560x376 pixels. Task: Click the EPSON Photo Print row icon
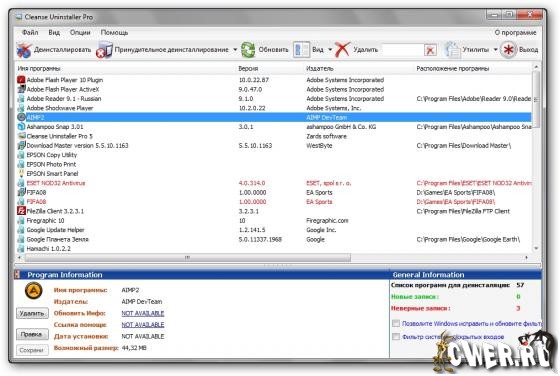pos(21,164)
